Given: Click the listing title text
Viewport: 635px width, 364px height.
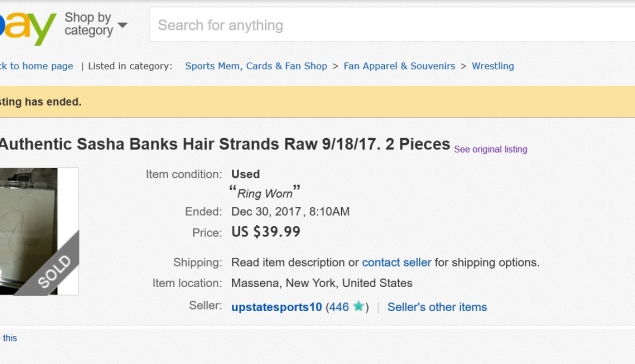Looking at the screenshot, I should [x=225, y=144].
